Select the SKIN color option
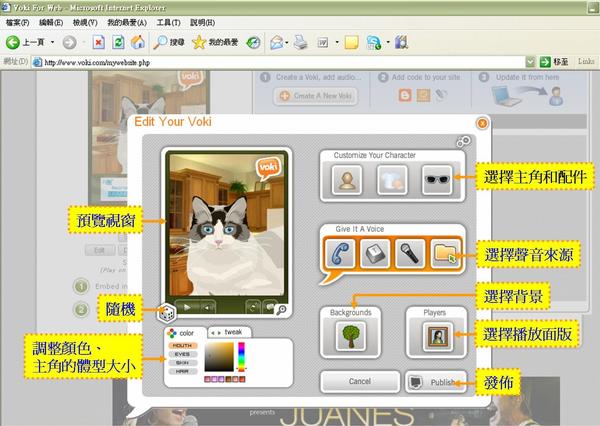Screen dimensions: 600x426 pyautogui.click(x=183, y=363)
